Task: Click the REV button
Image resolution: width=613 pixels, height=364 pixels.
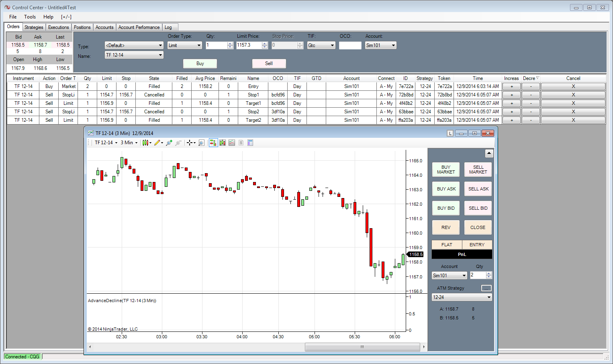Action: [x=446, y=227]
